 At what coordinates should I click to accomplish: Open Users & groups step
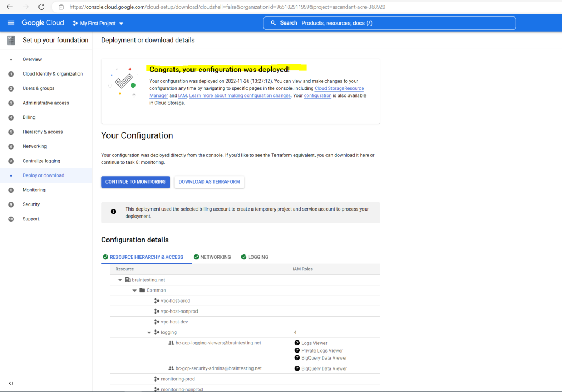38,88
